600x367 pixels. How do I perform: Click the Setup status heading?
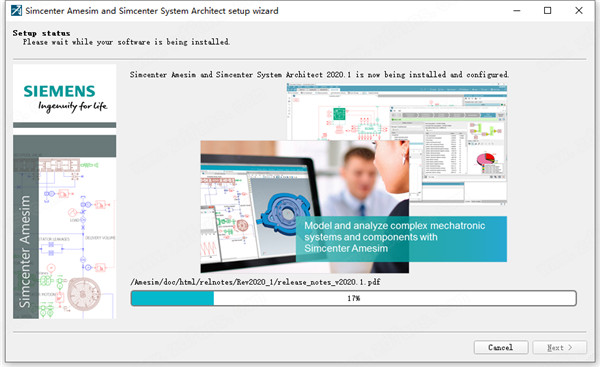[x=41, y=33]
